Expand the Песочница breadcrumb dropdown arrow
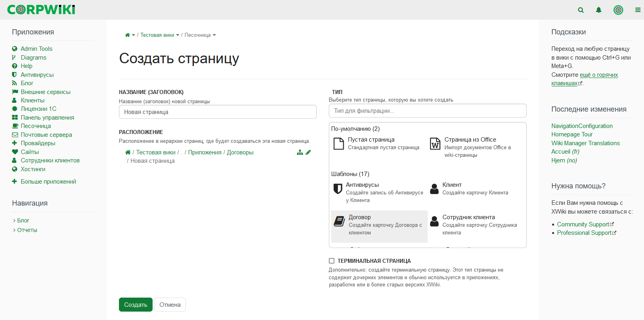The width and height of the screenshot is (644, 320). [x=214, y=35]
